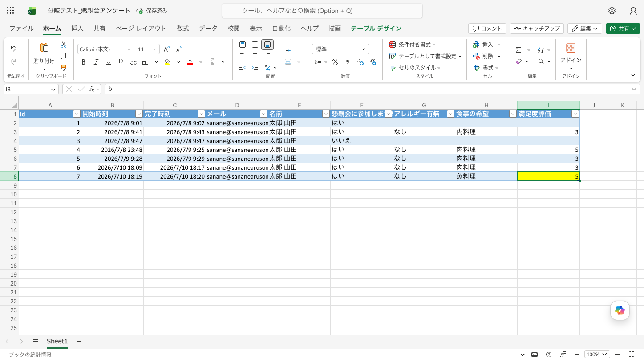Activate the Format Painter brush icon
The height and width of the screenshot is (359, 644).
64,68
